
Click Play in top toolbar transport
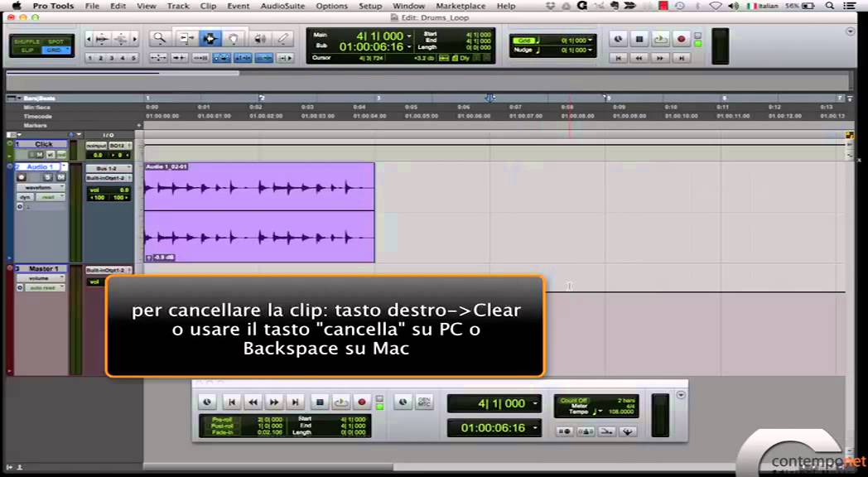660,39
